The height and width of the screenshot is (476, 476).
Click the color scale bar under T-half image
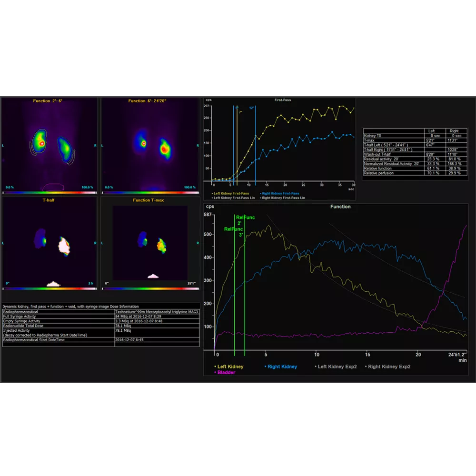pos(50,289)
